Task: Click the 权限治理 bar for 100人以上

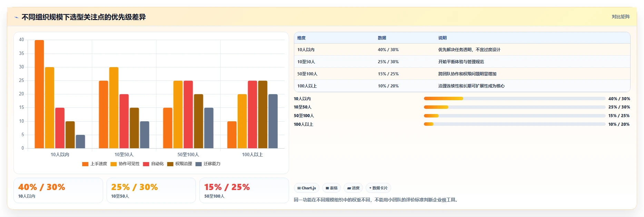Action: (263, 114)
